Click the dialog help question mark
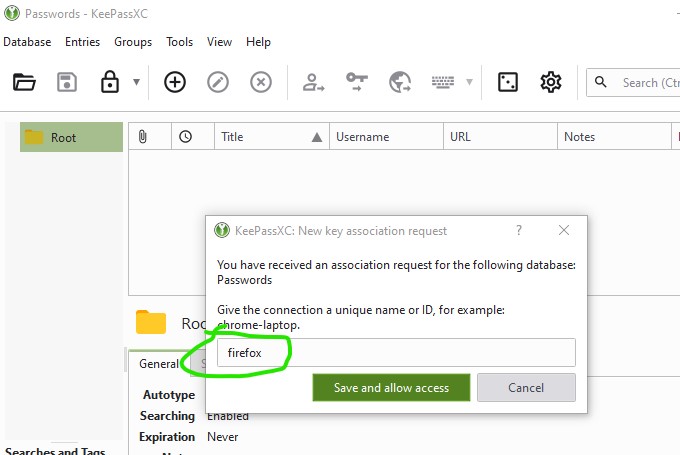This screenshot has height=455, width=680. coord(519,230)
